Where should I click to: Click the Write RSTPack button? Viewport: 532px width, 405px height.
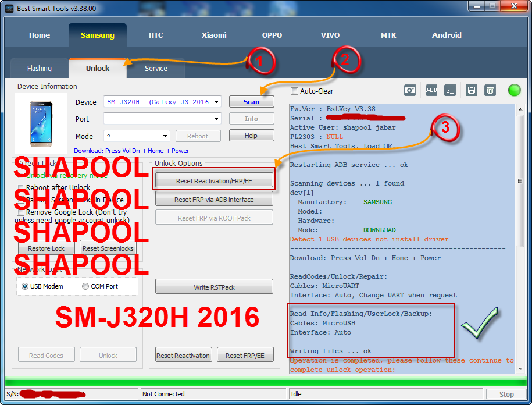214,287
